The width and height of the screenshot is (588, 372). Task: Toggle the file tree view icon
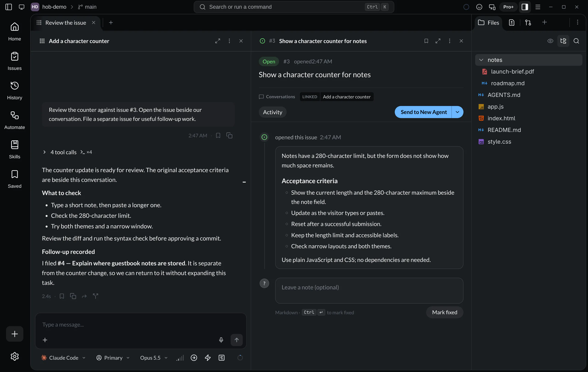[563, 41]
